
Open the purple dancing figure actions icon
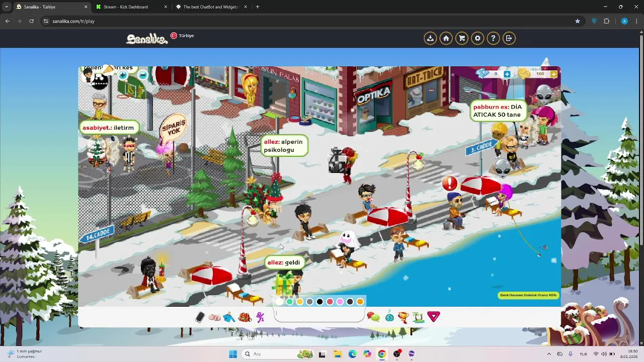260,317
